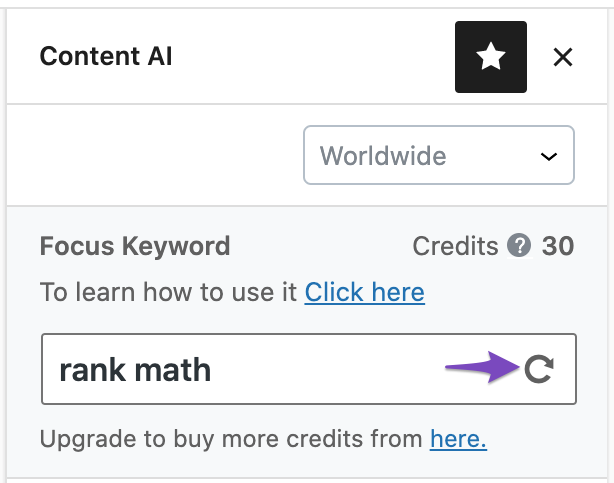Click the word 'math' in keyword field
Image resolution: width=614 pixels, height=483 pixels.
[x=173, y=370]
